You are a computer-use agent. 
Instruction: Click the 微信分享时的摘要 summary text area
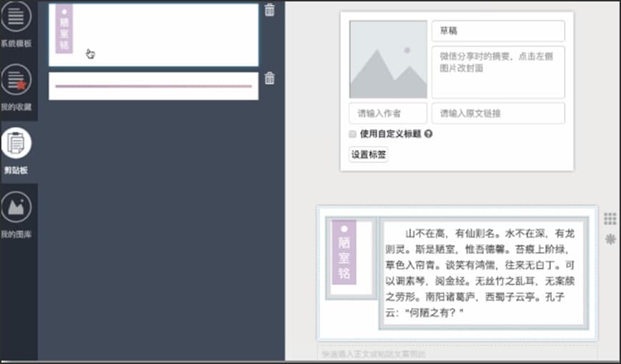pyautogui.click(x=498, y=72)
